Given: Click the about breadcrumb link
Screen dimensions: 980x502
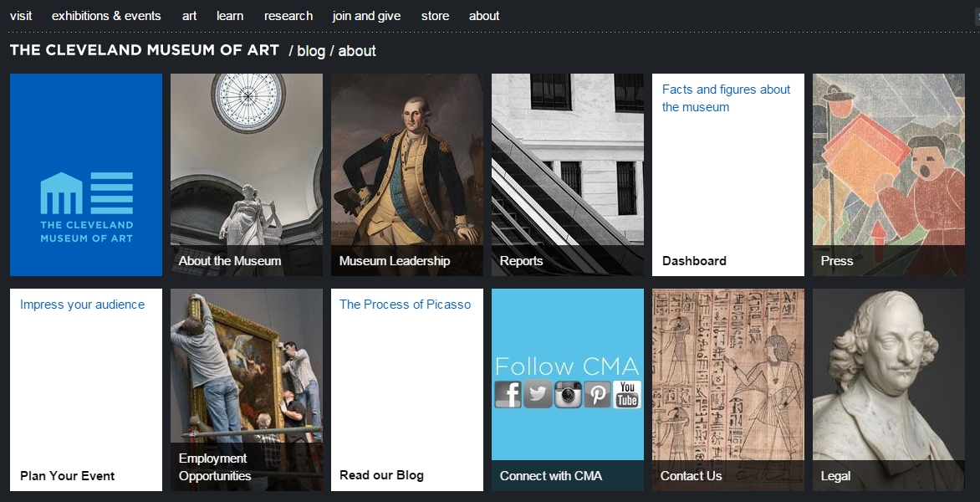Looking at the screenshot, I should (x=357, y=51).
